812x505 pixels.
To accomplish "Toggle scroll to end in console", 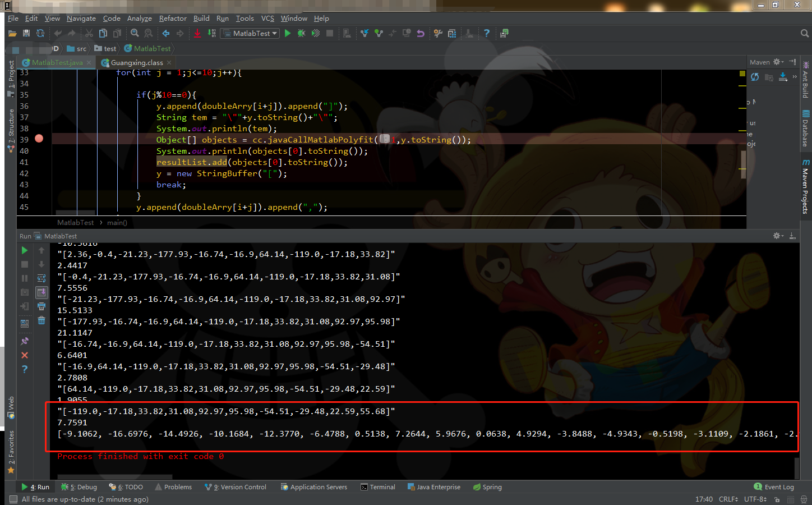I will pos(41,292).
